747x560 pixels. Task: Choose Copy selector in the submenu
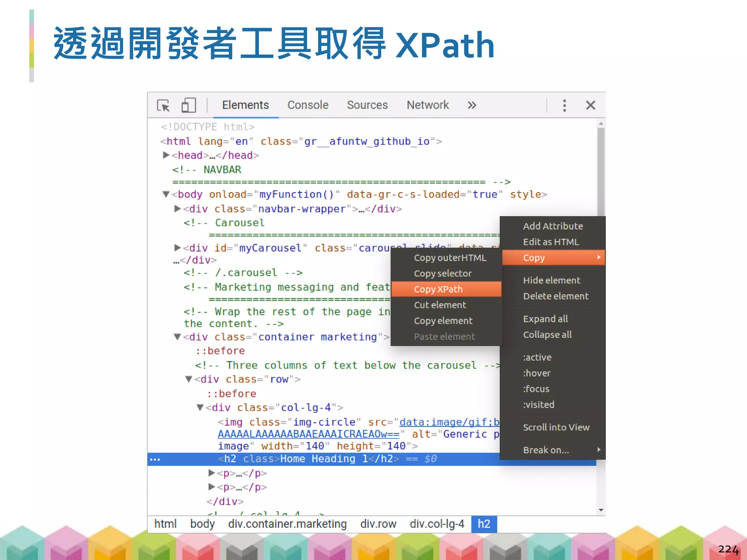point(442,273)
